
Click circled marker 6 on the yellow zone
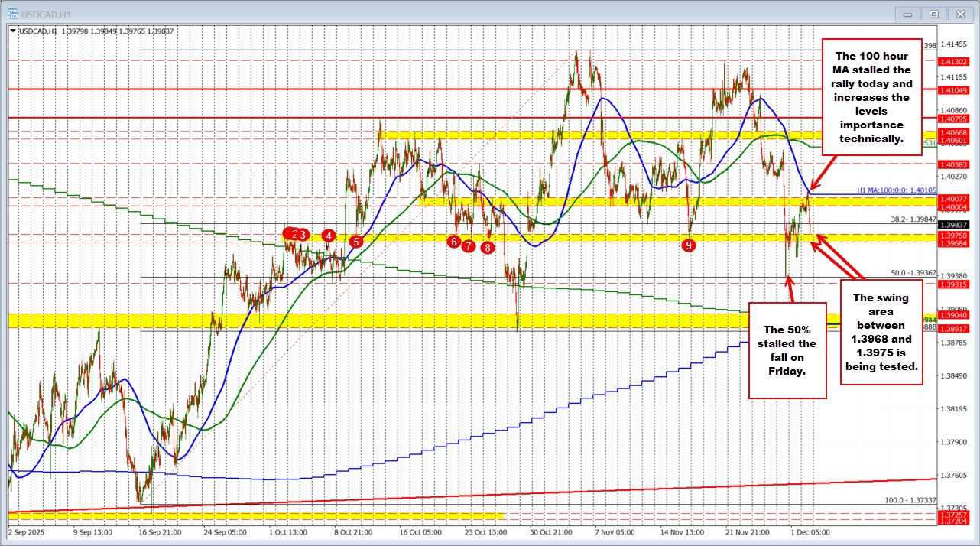(x=453, y=241)
